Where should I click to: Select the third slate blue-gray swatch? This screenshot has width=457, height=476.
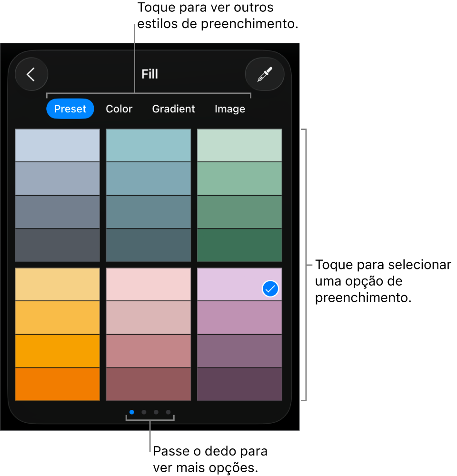coord(58,212)
